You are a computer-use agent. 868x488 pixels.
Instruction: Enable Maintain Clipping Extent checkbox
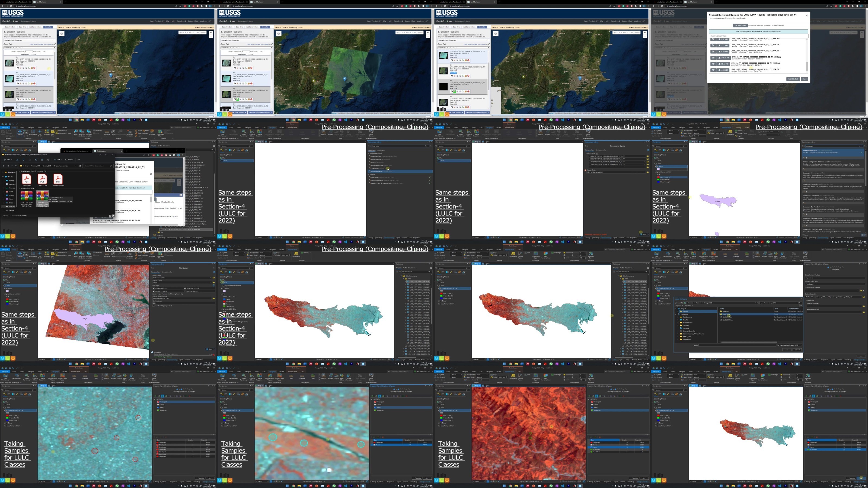pyautogui.click(x=154, y=306)
